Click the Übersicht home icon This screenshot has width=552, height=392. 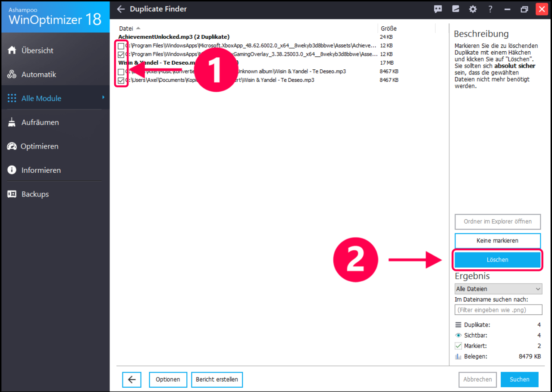click(12, 50)
